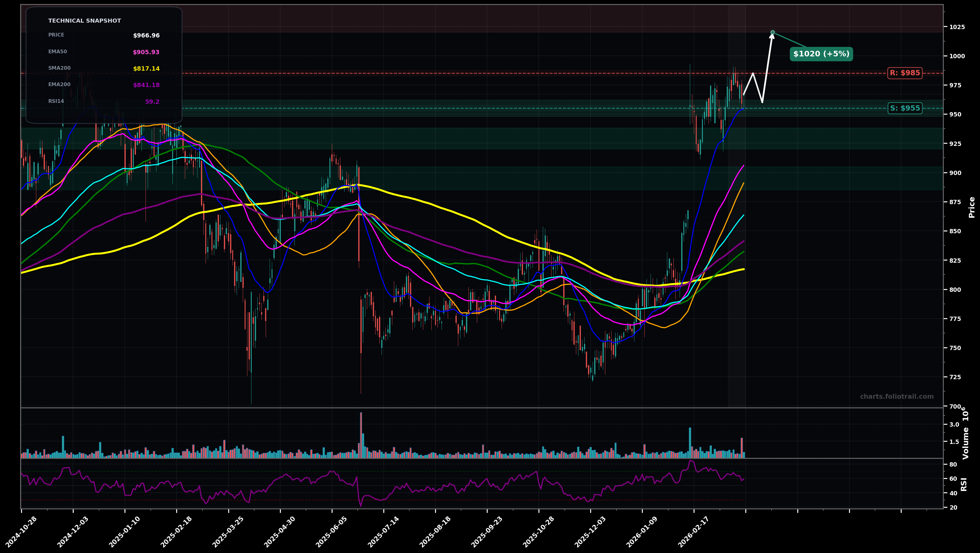Viewport: 980px width, 553px height.
Task: Click the support label S: $955
Action: 906,108
